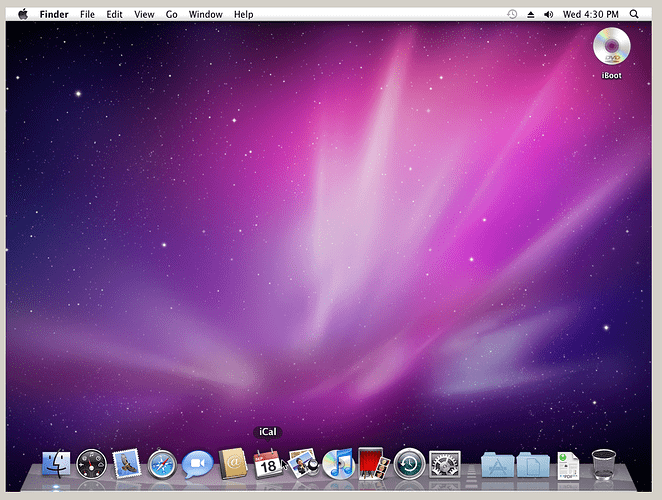Open the View menu

click(144, 14)
